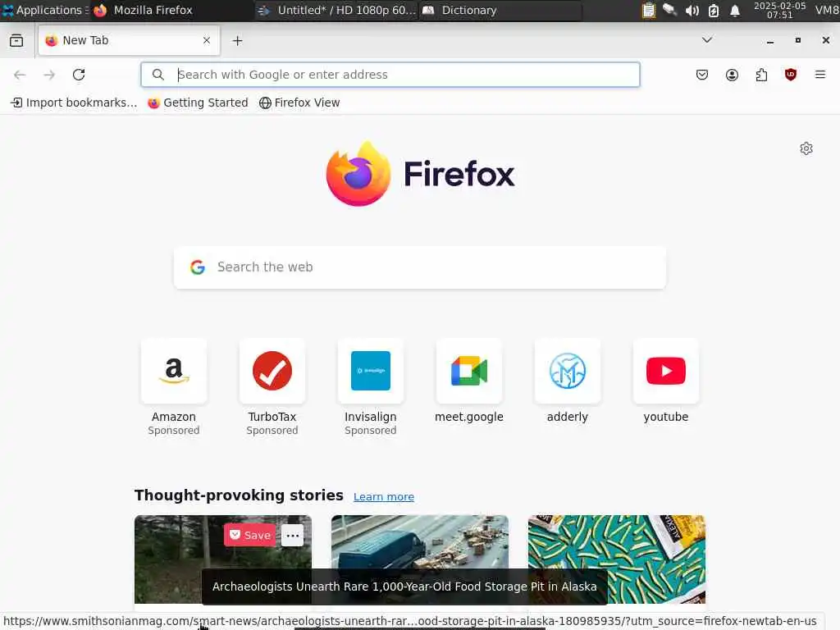Screen dimensions: 840x630
Task: Open the Firefox account icon
Action: click(732, 75)
